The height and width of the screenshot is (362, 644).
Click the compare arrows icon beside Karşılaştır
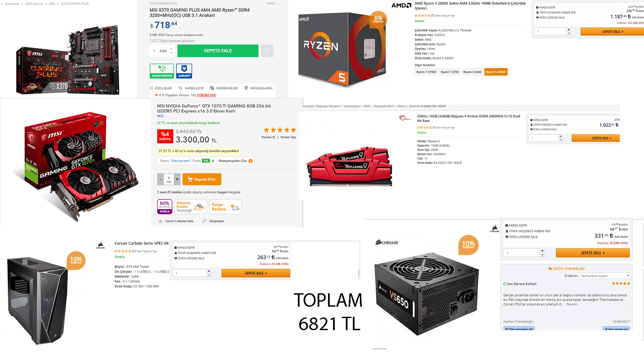point(204,221)
